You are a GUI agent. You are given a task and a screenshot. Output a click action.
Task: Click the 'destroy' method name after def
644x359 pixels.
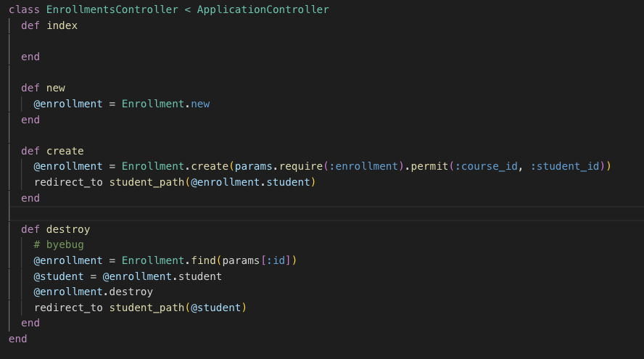tap(68, 229)
